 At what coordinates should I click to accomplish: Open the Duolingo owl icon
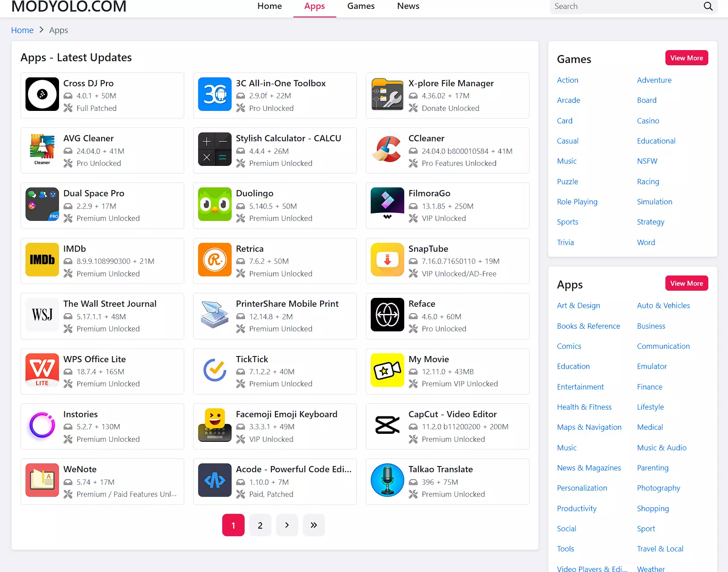pos(215,204)
